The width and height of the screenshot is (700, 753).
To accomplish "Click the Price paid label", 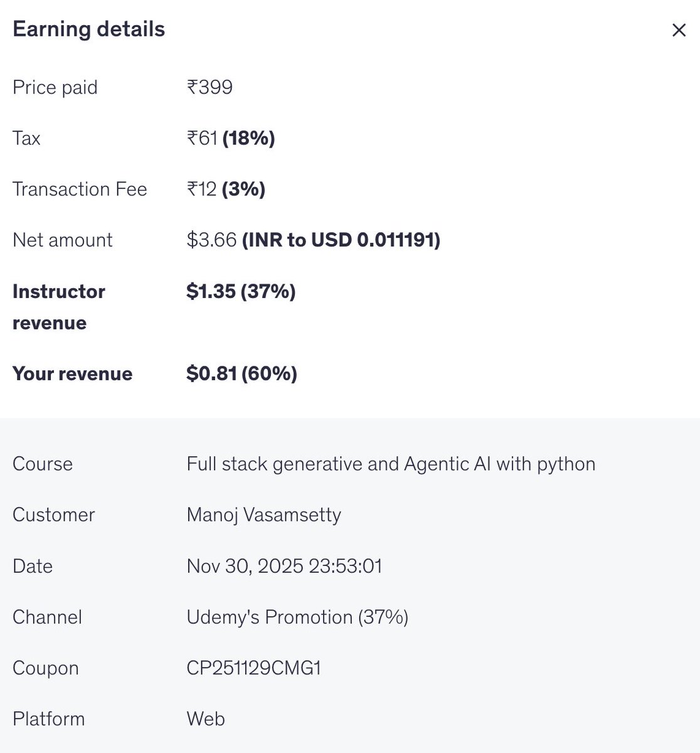I will 55,87.
